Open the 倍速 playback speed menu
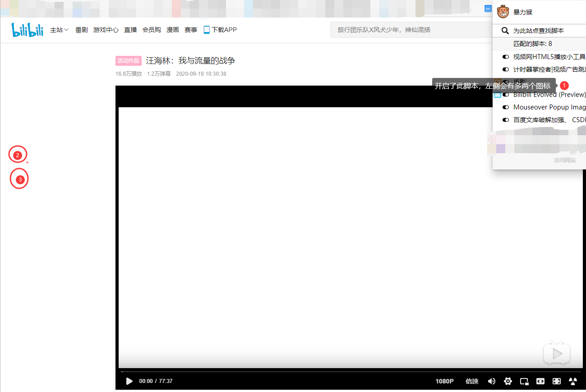586x392 pixels. click(x=471, y=381)
